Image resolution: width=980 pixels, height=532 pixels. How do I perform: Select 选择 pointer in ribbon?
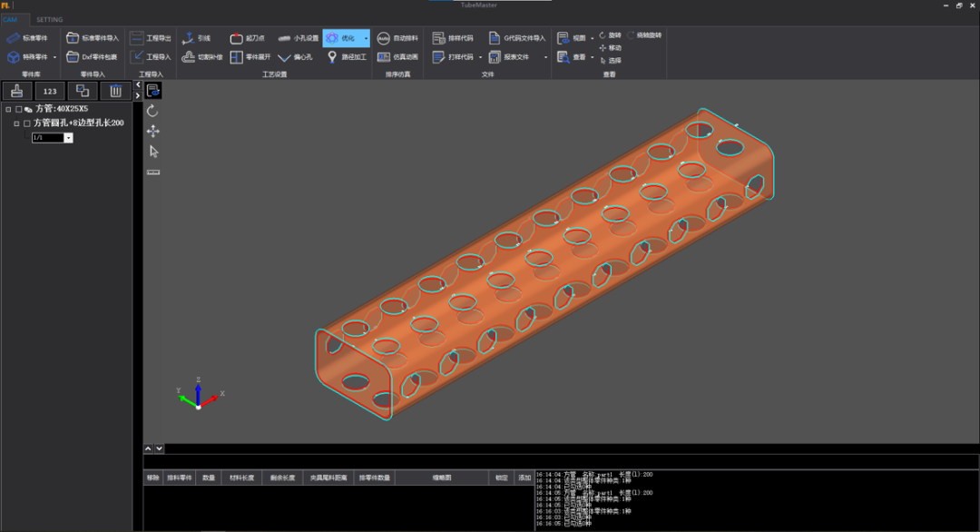coord(610,61)
